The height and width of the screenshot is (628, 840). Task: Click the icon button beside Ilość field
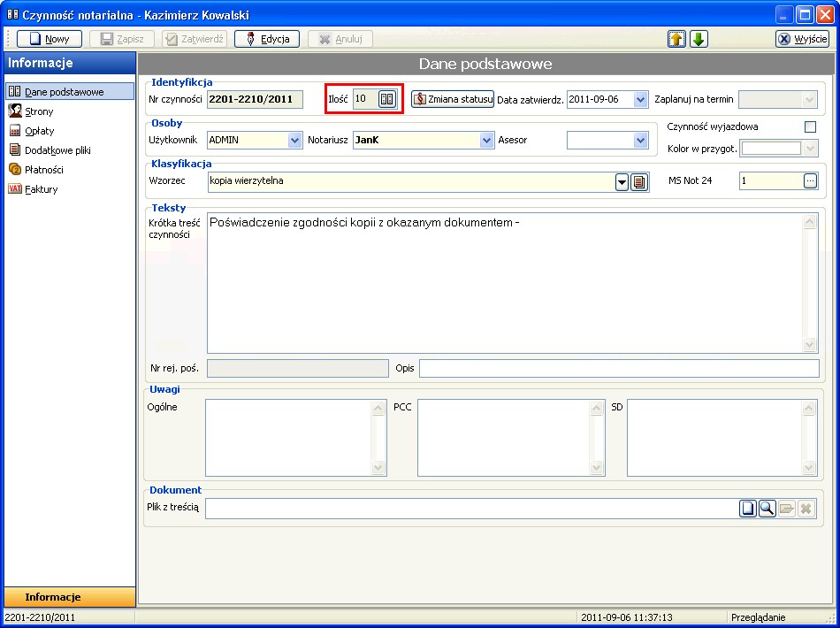(386, 99)
